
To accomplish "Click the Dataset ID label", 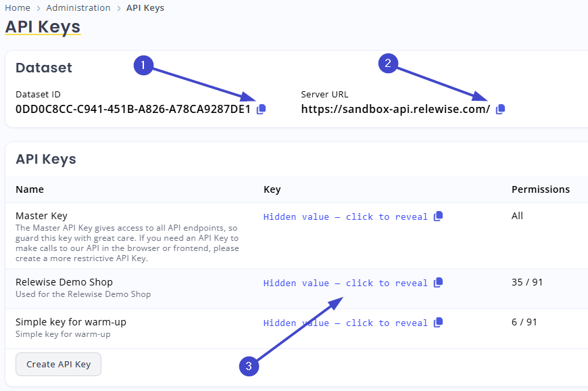I will [38, 95].
